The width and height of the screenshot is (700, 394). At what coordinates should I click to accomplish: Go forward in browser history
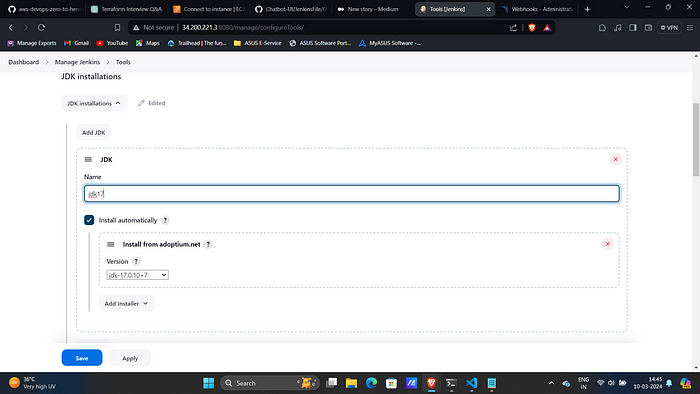pyautogui.click(x=26, y=28)
